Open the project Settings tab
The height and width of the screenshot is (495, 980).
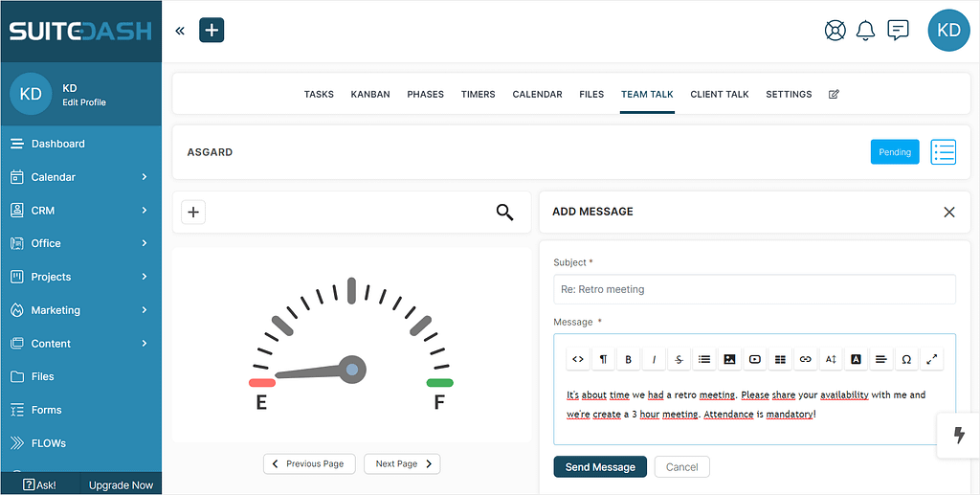click(789, 95)
